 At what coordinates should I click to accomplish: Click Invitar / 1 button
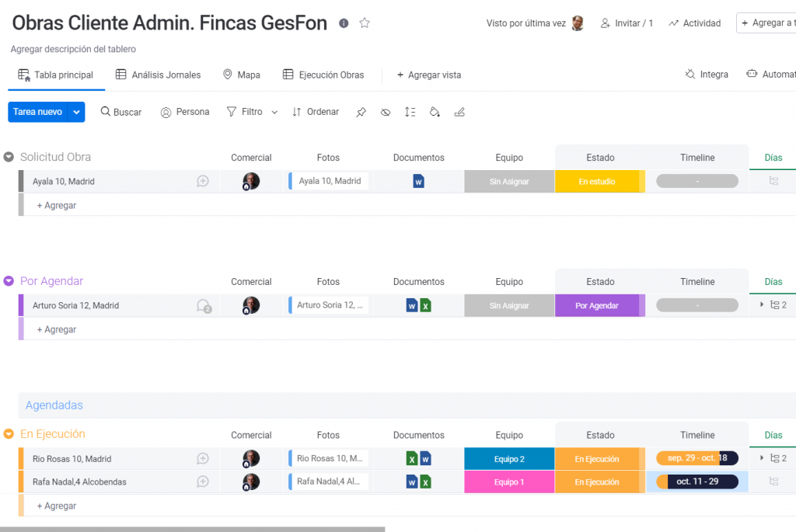tap(627, 23)
